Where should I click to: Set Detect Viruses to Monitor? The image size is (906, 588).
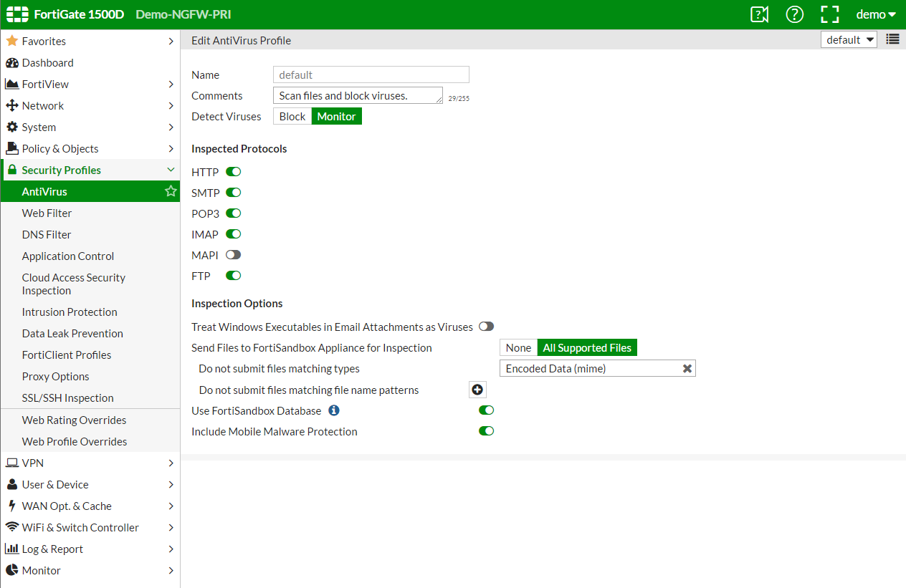(337, 116)
